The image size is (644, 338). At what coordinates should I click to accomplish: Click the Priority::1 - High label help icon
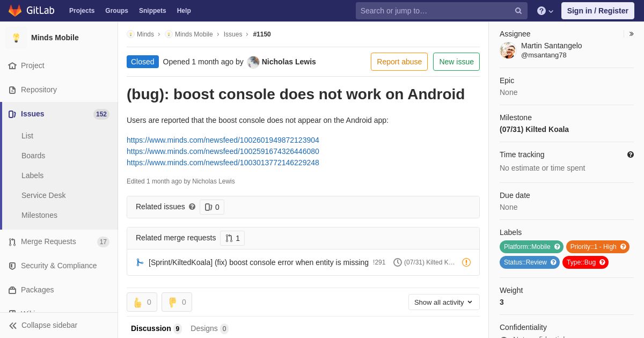pos(623,247)
